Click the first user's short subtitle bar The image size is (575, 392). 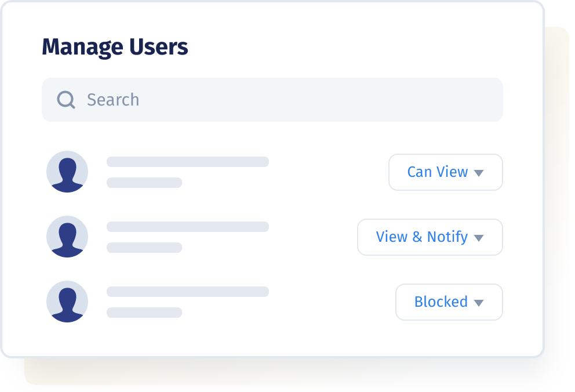[x=144, y=183]
